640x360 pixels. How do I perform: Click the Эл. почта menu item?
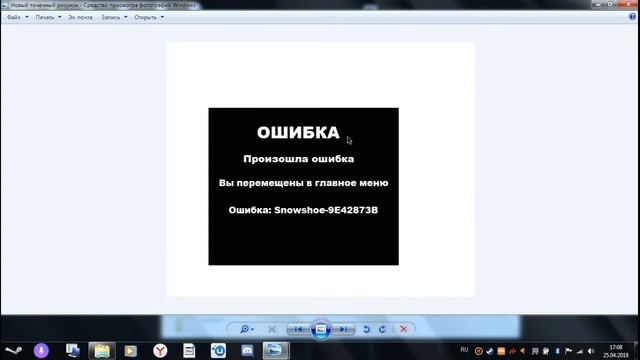80,17
